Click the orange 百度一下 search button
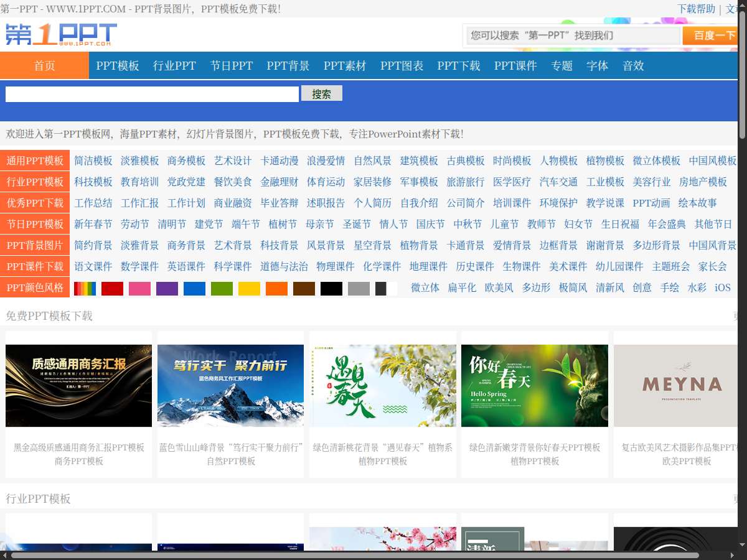Image resolution: width=747 pixels, height=560 pixels. pos(713,35)
